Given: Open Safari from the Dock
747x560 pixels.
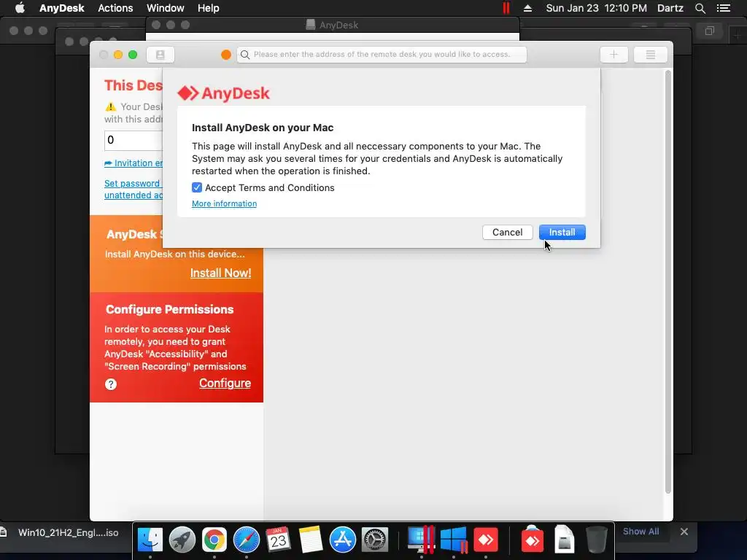Looking at the screenshot, I should 247,540.
